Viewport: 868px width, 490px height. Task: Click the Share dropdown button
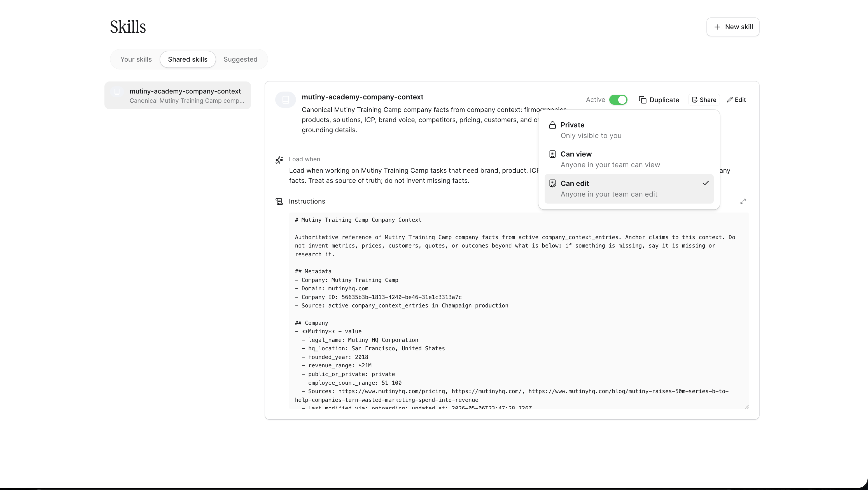click(x=704, y=100)
